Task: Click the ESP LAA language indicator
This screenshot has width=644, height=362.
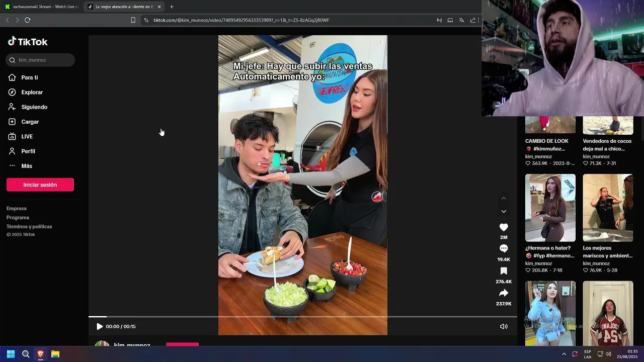Action: point(588,354)
